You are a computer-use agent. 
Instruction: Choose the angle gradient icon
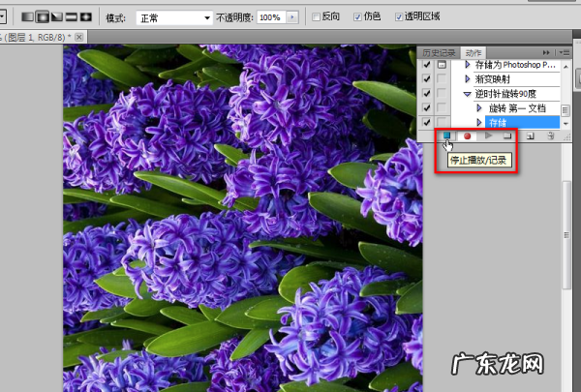coord(57,17)
